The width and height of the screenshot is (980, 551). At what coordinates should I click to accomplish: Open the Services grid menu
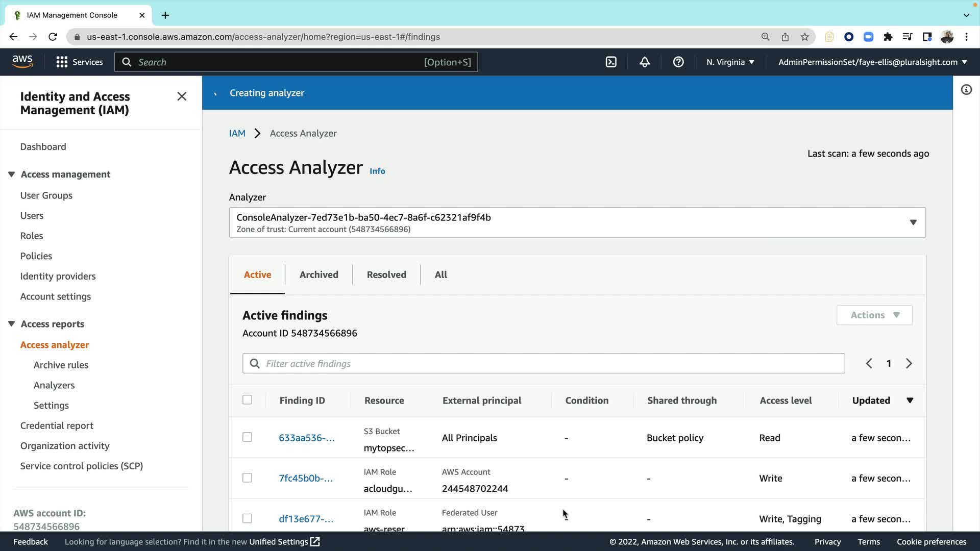[79, 62]
